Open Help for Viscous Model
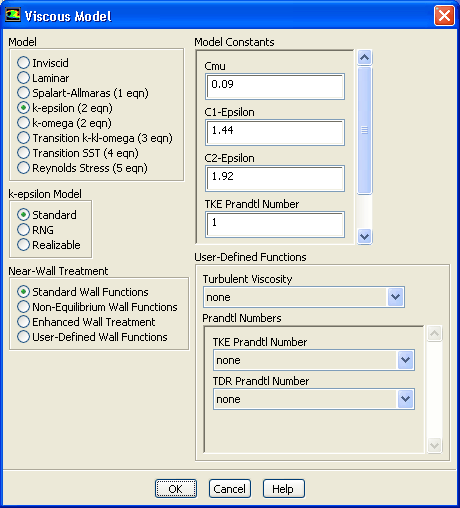Screen dimensions: 460x508 click(x=283, y=489)
